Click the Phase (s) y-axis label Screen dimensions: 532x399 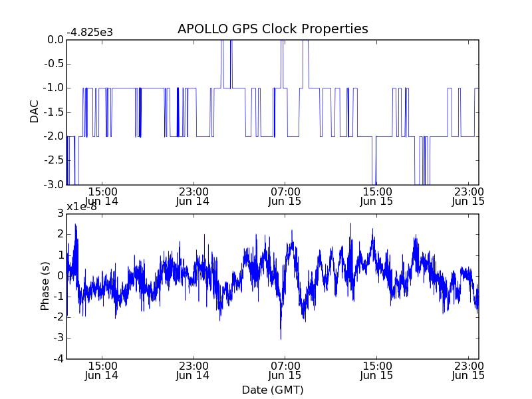[x=45, y=286]
